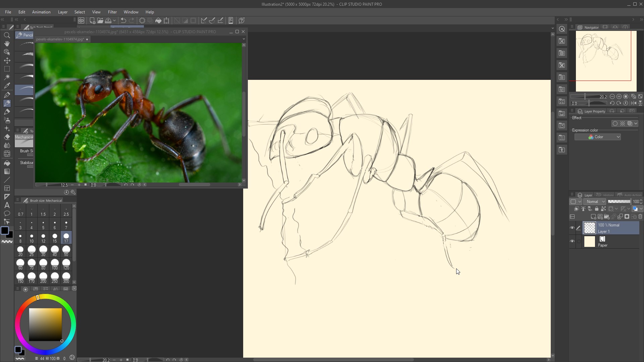The width and height of the screenshot is (644, 362).
Task: Select the Zoom magnifier tool
Action: 7,35
